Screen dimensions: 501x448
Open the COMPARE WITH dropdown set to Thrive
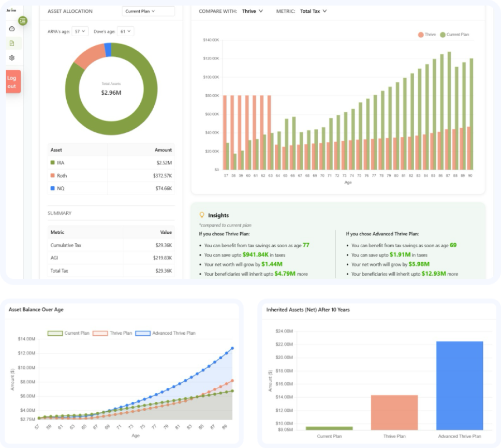coord(253,10)
